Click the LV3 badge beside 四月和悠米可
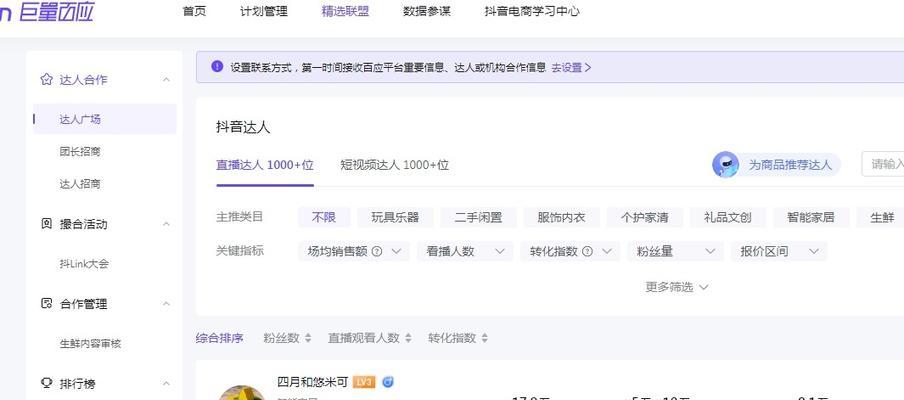Viewport: 904px width, 400px height. 364,382
